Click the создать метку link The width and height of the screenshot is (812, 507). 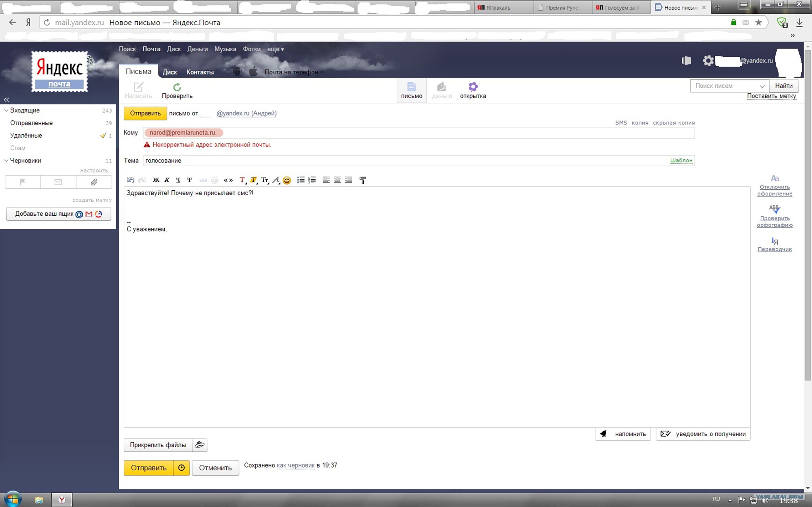[92, 200]
